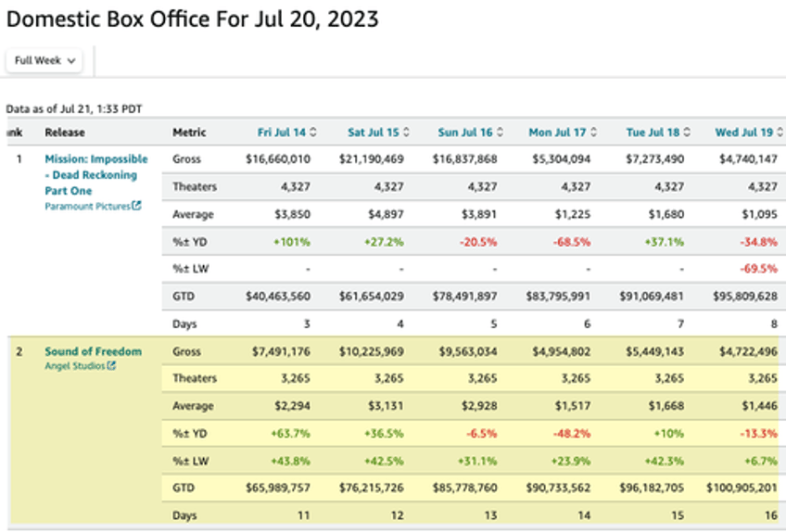Click the Release column header
This screenshot has width=786, height=532.
tap(65, 133)
